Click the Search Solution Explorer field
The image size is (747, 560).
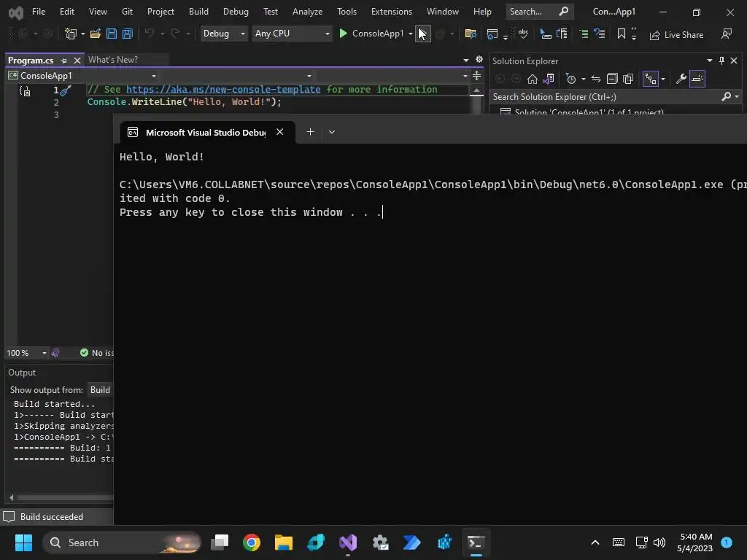click(x=614, y=97)
